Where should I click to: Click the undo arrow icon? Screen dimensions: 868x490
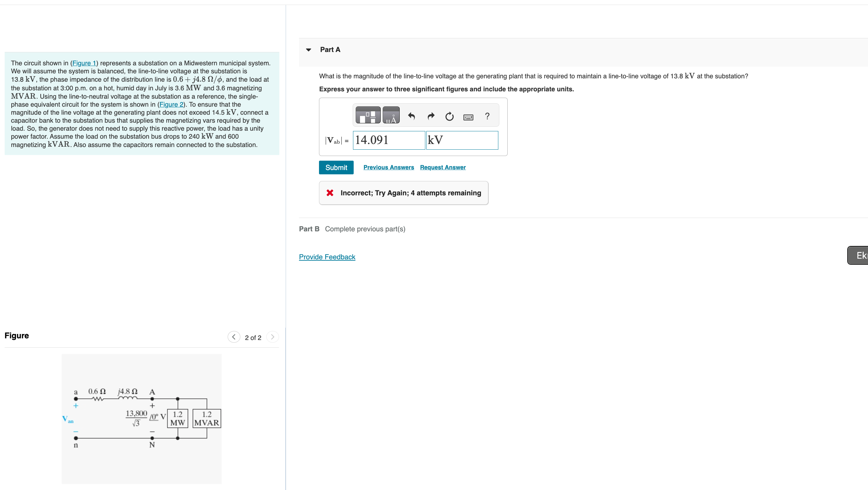coord(411,116)
